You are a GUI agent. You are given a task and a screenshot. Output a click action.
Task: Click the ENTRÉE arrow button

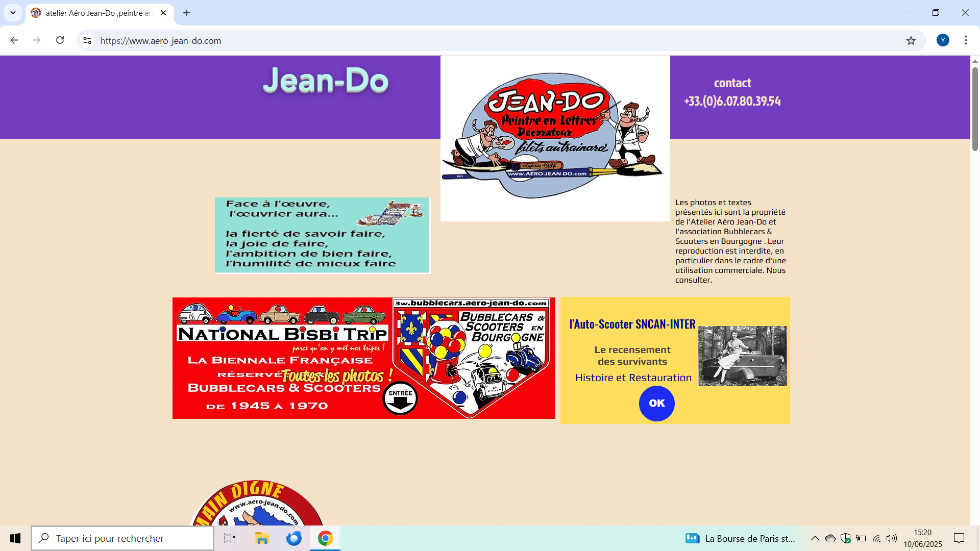(400, 399)
